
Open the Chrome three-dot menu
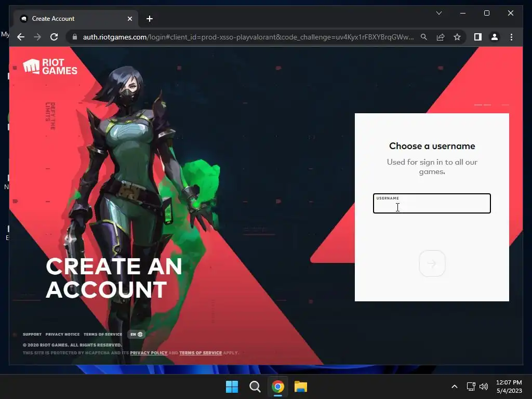pos(511,37)
